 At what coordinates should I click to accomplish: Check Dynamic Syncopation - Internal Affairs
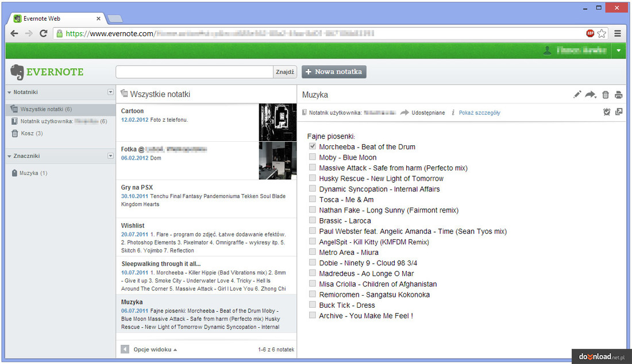tap(313, 188)
